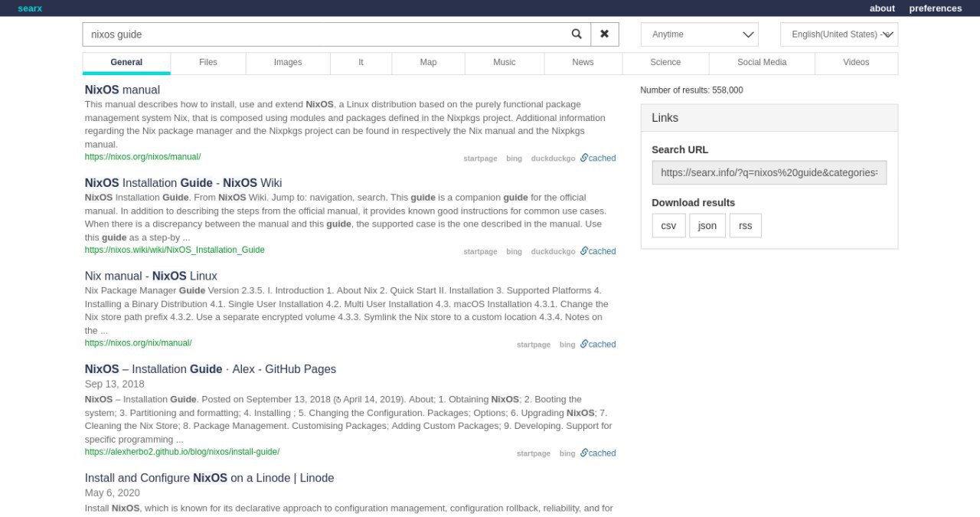Image resolution: width=980 pixels, height=517 pixels.
Task: Open the NixOS manual result title
Action: [122, 90]
